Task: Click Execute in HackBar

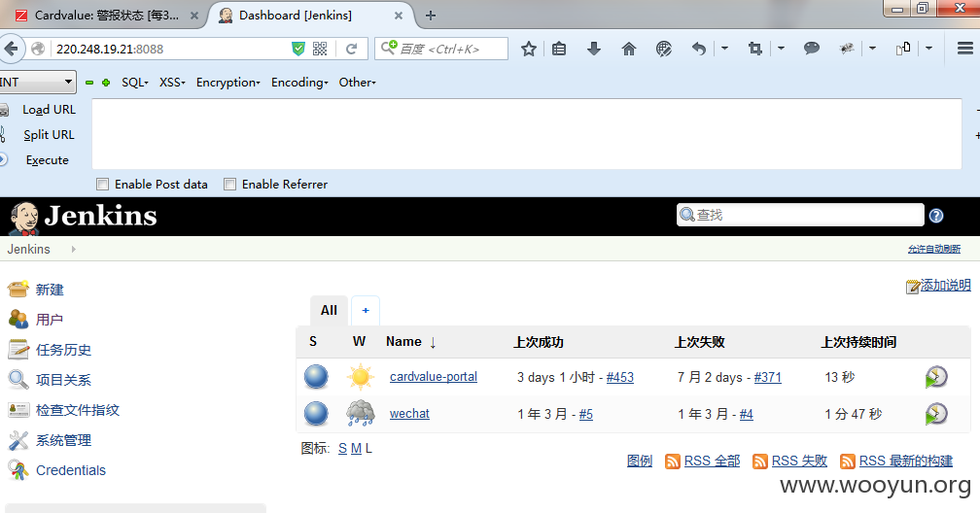Action: tap(48, 160)
